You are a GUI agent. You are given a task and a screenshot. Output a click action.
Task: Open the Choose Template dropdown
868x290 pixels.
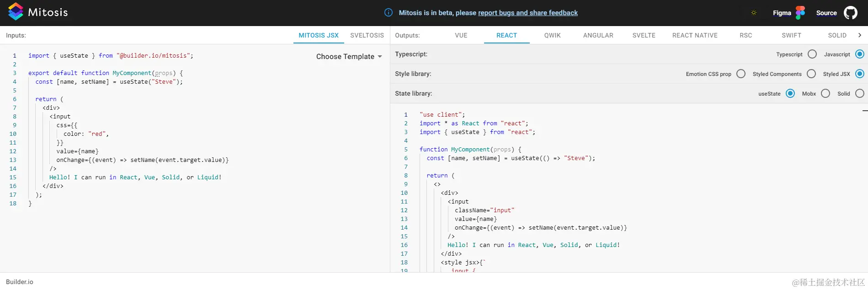[345, 57]
